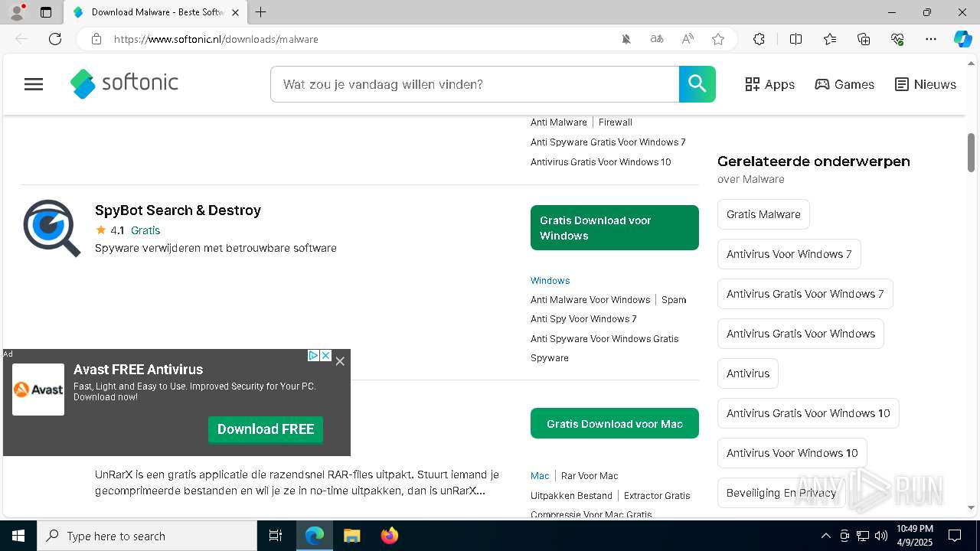This screenshot has width=980, height=551.
Task: Open the Games section
Action: (x=844, y=84)
